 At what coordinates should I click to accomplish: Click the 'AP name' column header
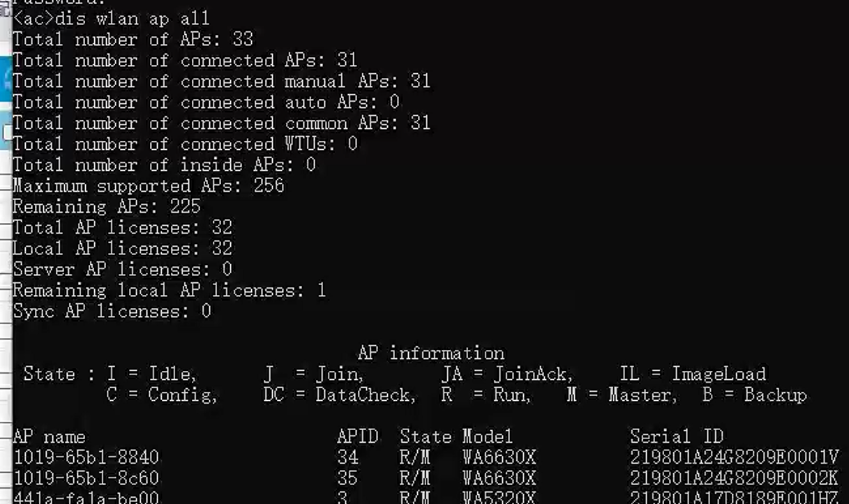click(49, 437)
